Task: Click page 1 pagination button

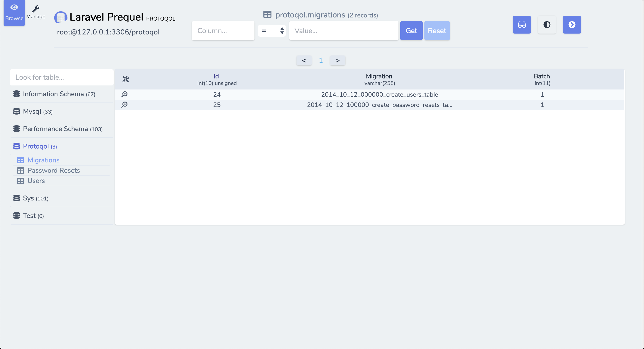Action: pyautogui.click(x=321, y=60)
